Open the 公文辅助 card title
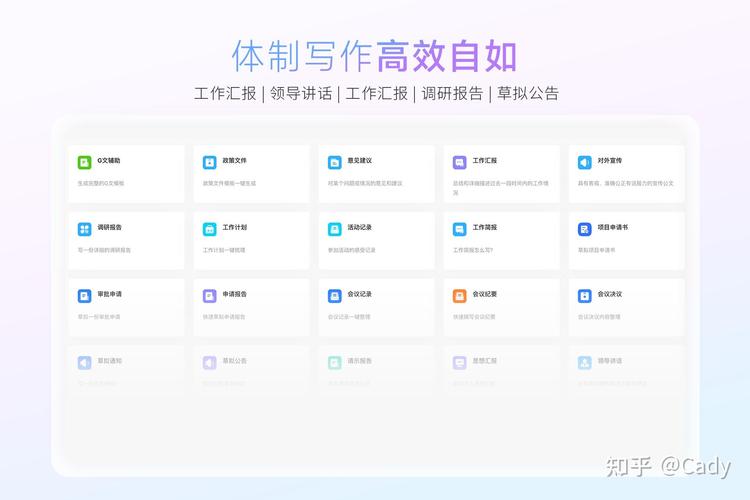Image resolution: width=750 pixels, height=500 pixels. (109, 161)
